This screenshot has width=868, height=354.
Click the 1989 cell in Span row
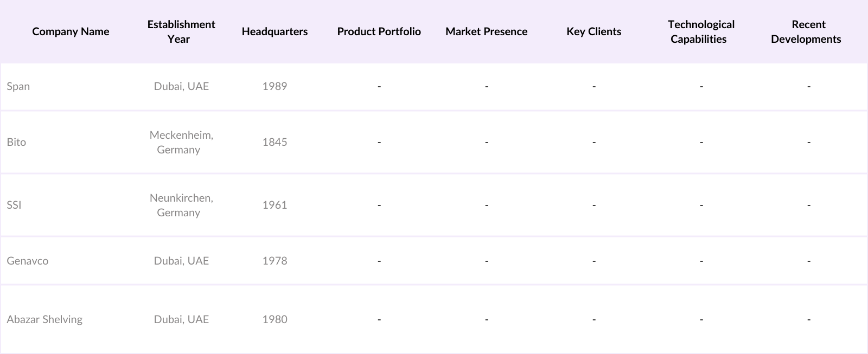point(275,86)
